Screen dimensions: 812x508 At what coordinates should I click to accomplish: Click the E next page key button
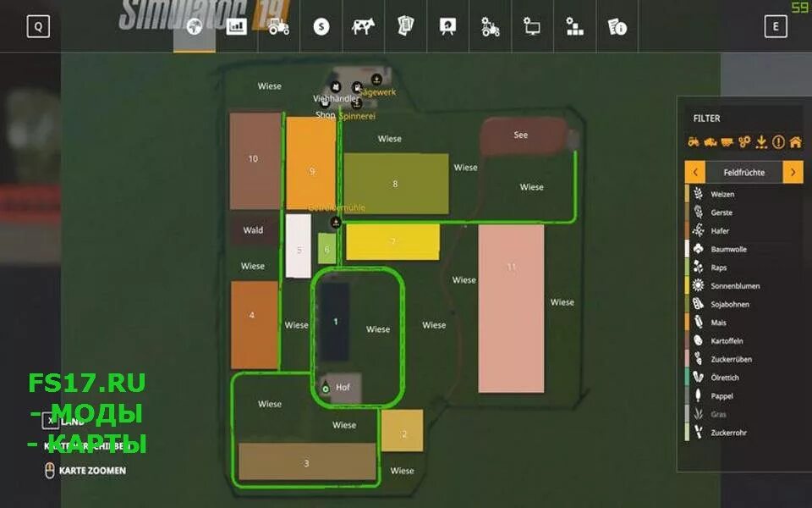point(776,26)
